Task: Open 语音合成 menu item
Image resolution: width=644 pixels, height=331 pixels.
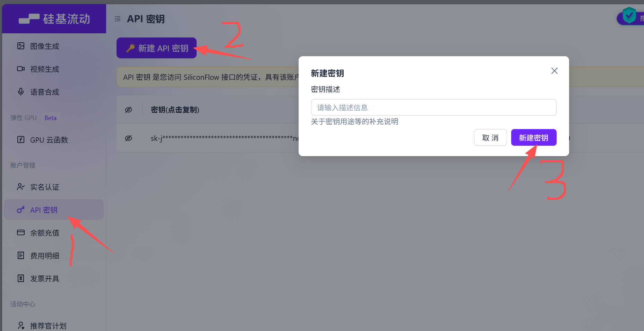Action: pos(54,92)
